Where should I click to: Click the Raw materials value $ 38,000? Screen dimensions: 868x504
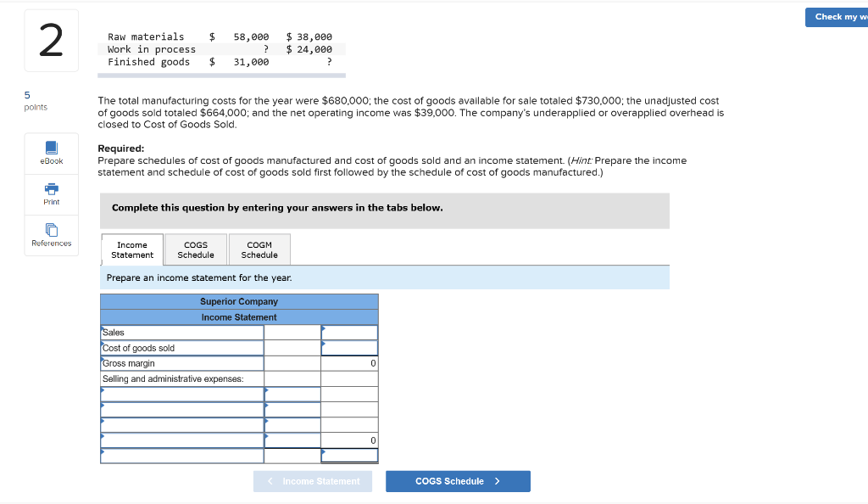pyautogui.click(x=309, y=36)
